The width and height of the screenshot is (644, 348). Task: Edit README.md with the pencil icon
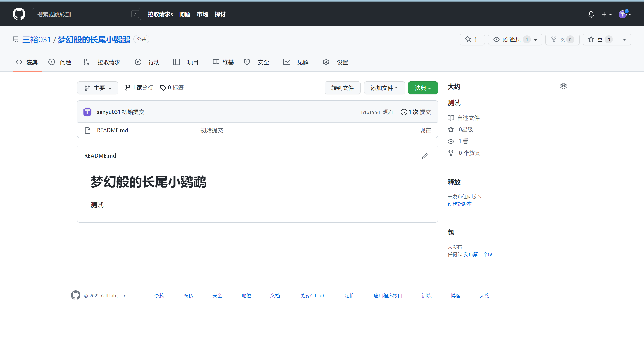pyautogui.click(x=425, y=156)
